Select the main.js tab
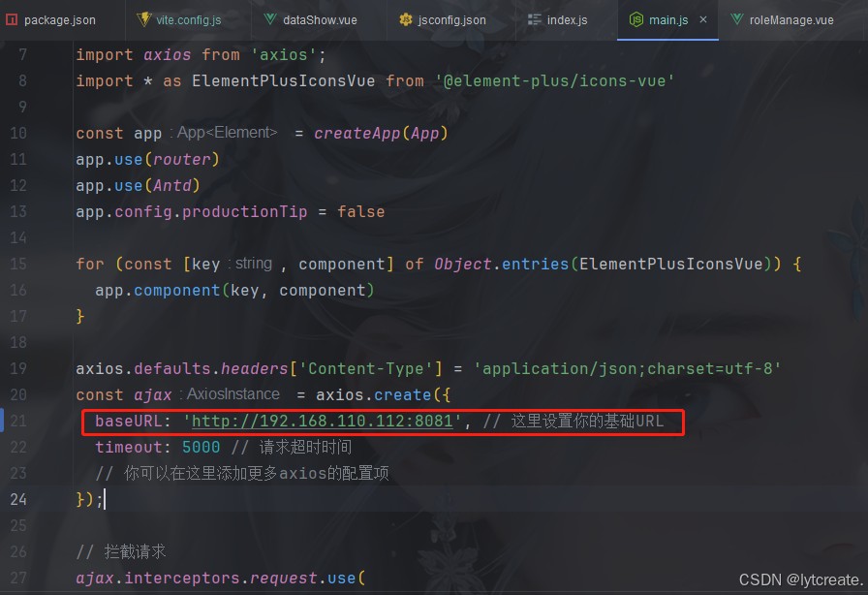This screenshot has height=595, width=868. [668, 20]
